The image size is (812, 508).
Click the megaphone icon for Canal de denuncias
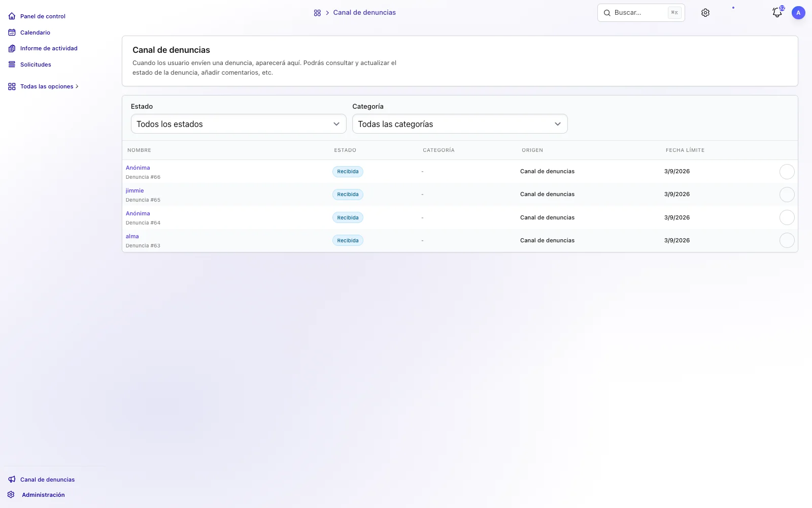point(12,480)
